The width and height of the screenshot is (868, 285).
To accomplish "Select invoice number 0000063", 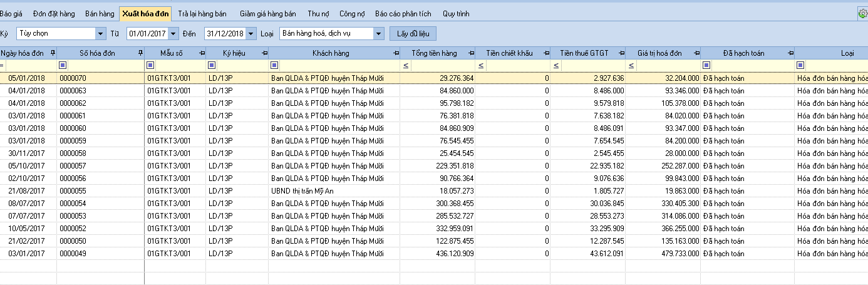I will [x=73, y=91].
